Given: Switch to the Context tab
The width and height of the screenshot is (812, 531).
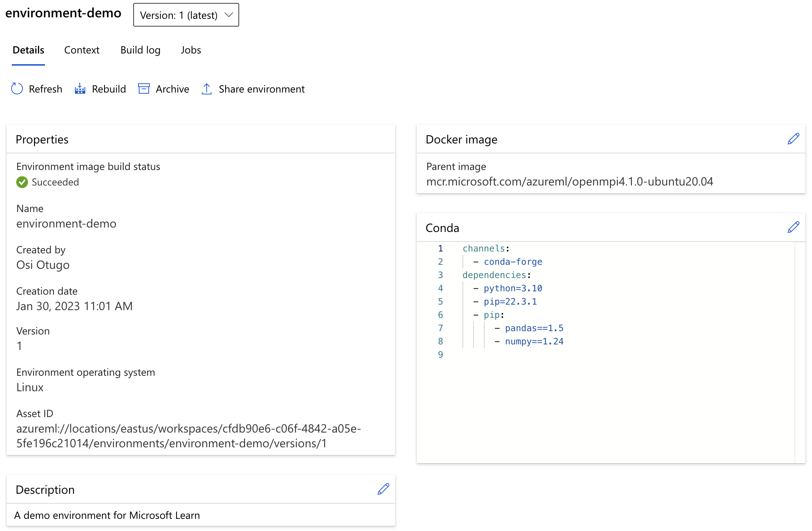Looking at the screenshot, I should [x=82, y=50].
